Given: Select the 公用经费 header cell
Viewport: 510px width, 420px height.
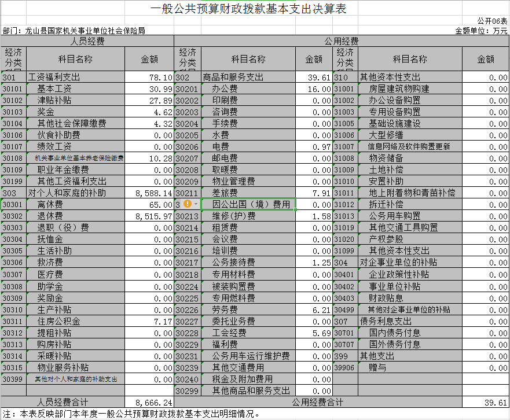Looking at the screenshot, I should 341,41.
